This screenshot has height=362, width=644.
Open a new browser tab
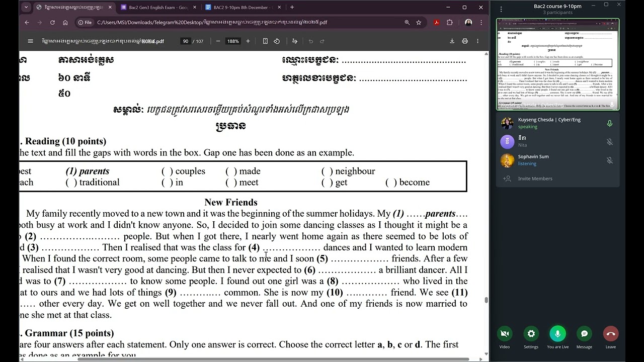tap(292, 7)
